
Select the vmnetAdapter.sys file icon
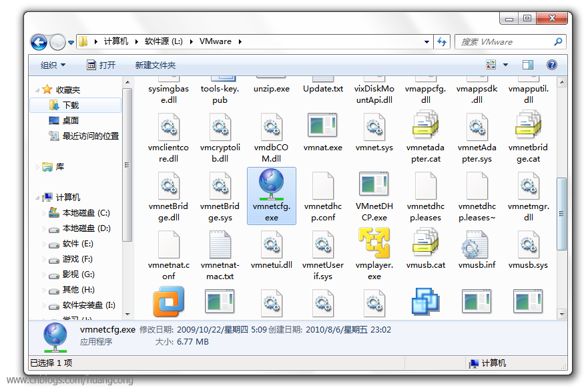[x=477, y=127]
